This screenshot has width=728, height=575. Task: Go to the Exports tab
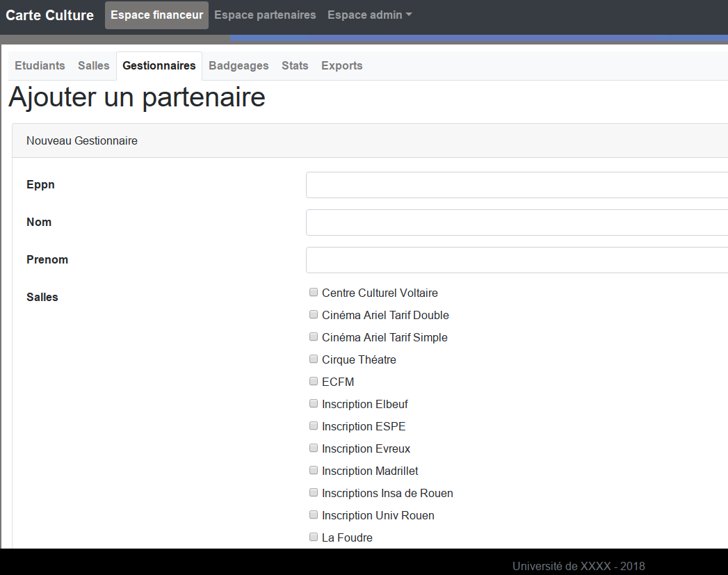coord(341,66)
